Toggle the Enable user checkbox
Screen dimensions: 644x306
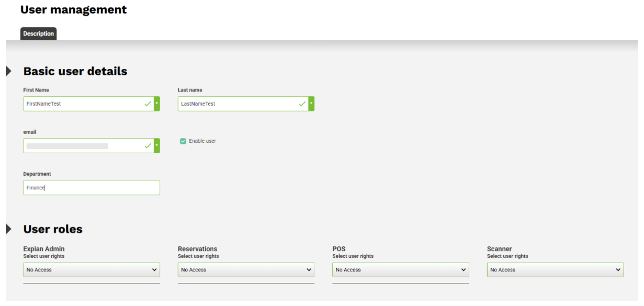pyautogui.click(x=183, y=141)
